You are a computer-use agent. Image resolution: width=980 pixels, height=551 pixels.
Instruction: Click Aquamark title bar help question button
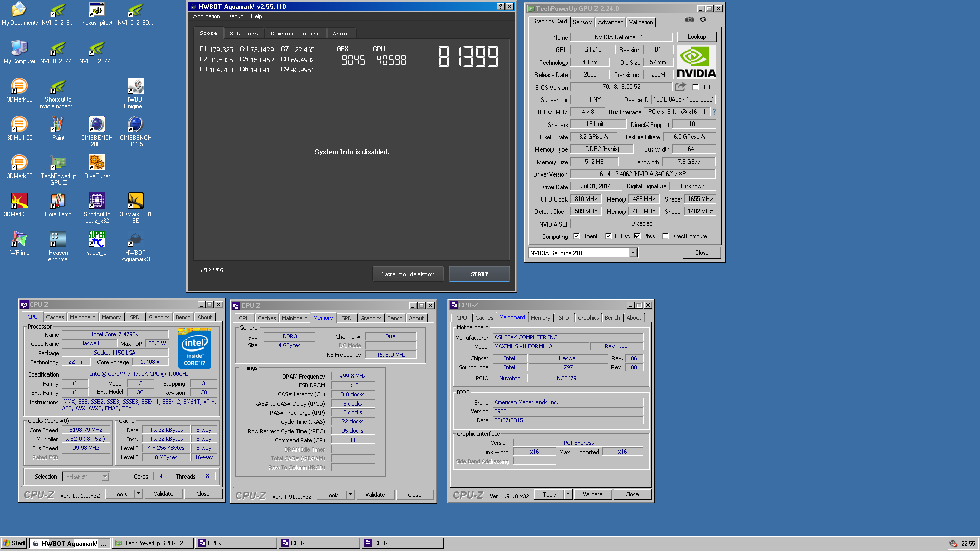500,7
